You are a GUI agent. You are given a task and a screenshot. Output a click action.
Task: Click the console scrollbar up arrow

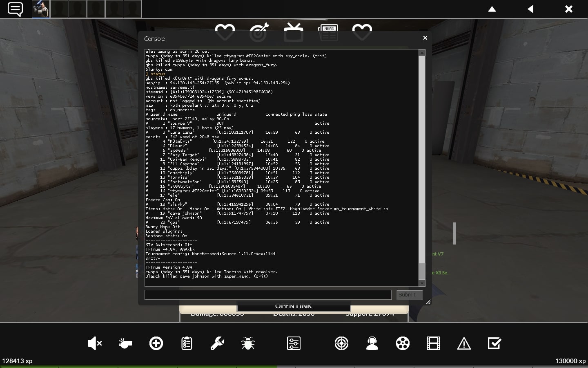422,53
